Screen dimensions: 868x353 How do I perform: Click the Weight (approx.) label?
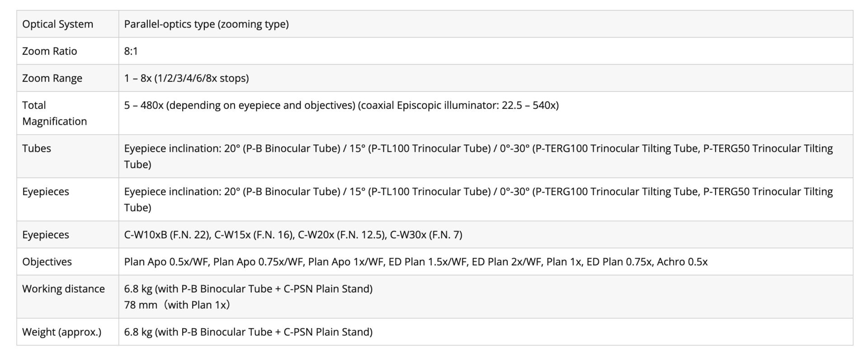pos(61,332)
